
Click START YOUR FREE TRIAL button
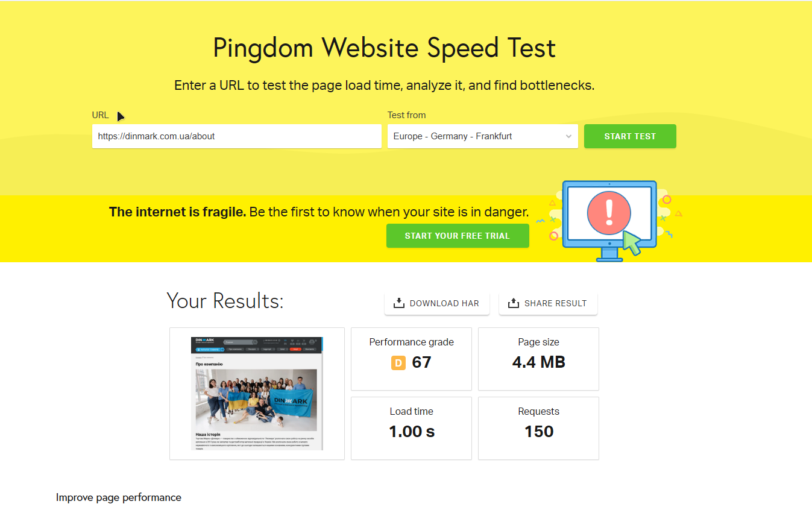click(x=458, y=236)
